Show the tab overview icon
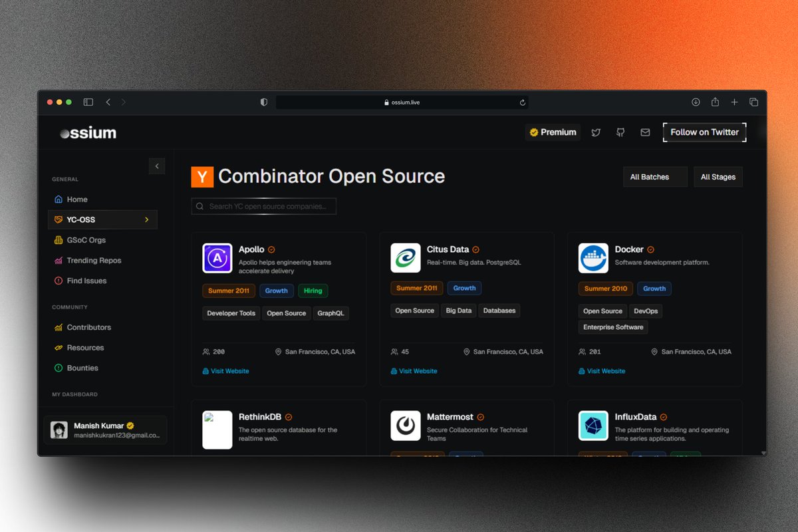 click(753, 102)
